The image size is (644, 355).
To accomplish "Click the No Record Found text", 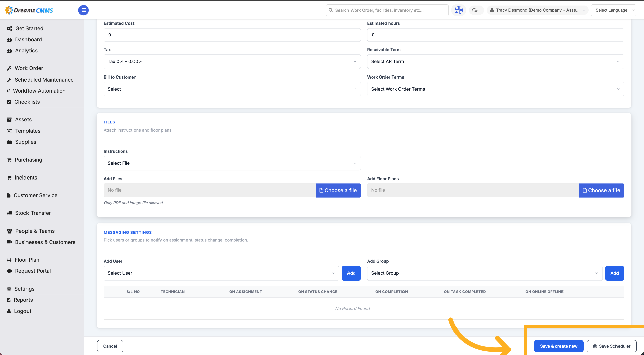I will tap(353, 309).
